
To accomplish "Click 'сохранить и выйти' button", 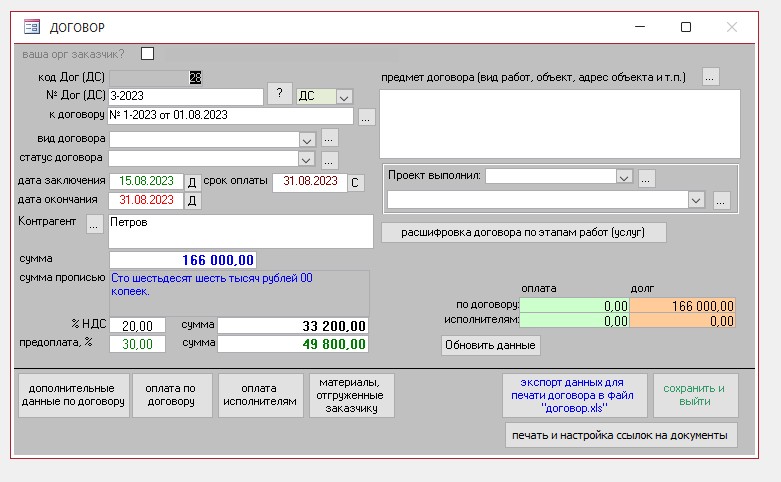I will pos(695,394).
